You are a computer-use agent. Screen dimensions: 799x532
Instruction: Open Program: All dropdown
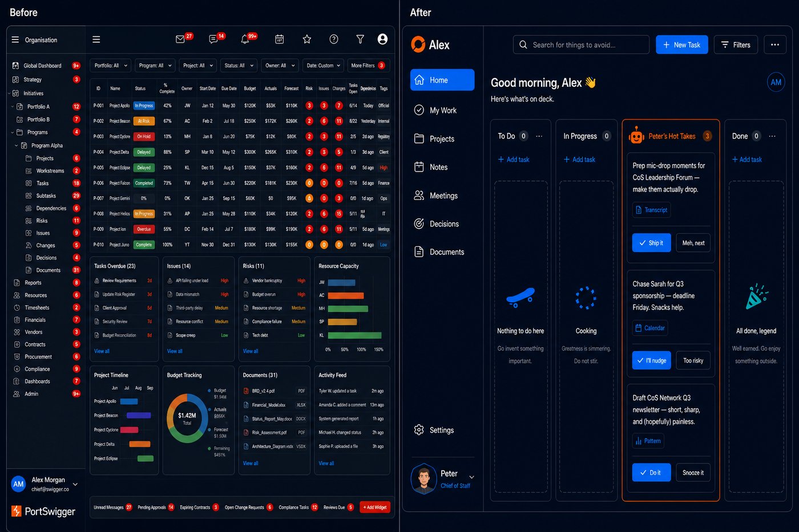point(155,66)
